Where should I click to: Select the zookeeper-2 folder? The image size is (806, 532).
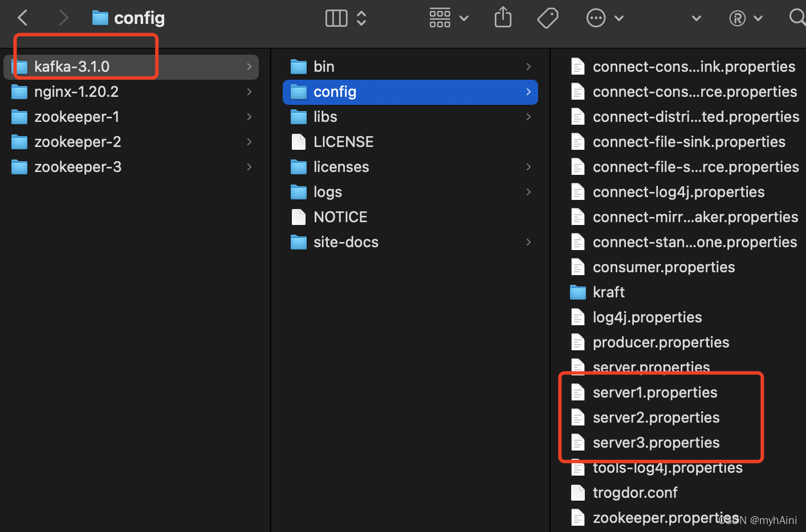pyautogui.click(x=131, y=142)
